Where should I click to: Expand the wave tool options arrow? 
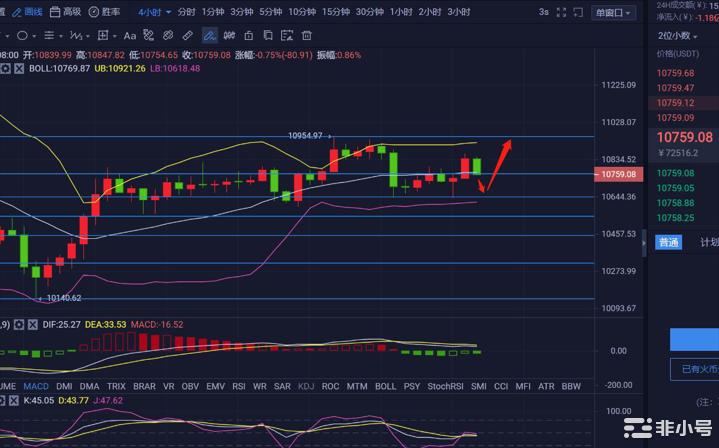point(88,36)
